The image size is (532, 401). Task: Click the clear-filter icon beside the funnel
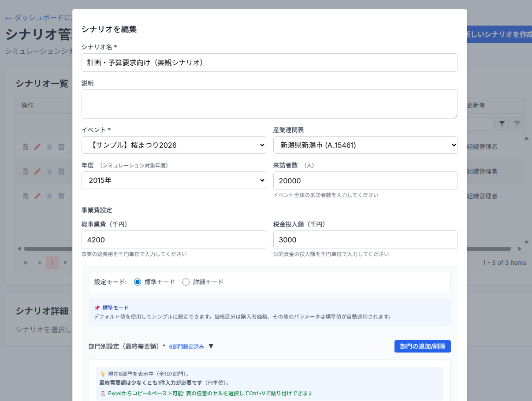tap(517, 124)
